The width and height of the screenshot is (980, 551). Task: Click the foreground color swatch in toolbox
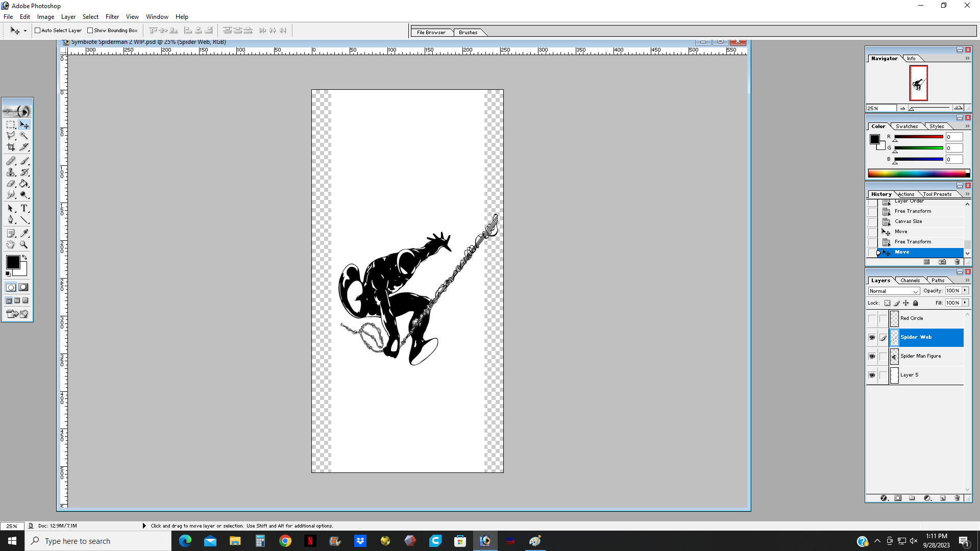pos(13,262)
